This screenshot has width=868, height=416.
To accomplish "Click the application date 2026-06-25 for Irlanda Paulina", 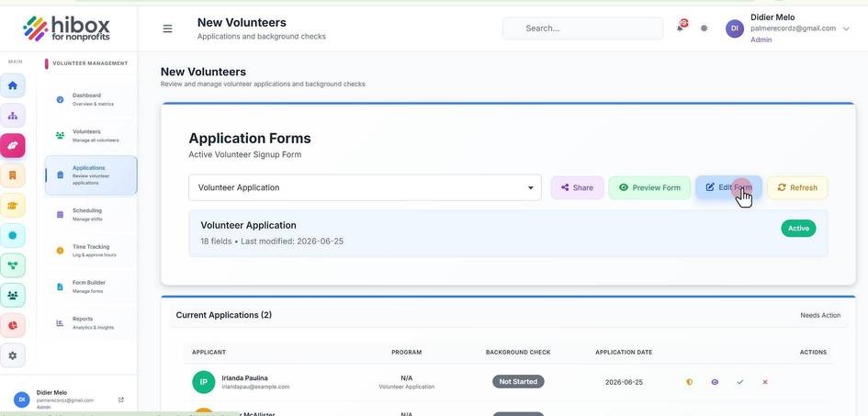I will coord(624,382).
